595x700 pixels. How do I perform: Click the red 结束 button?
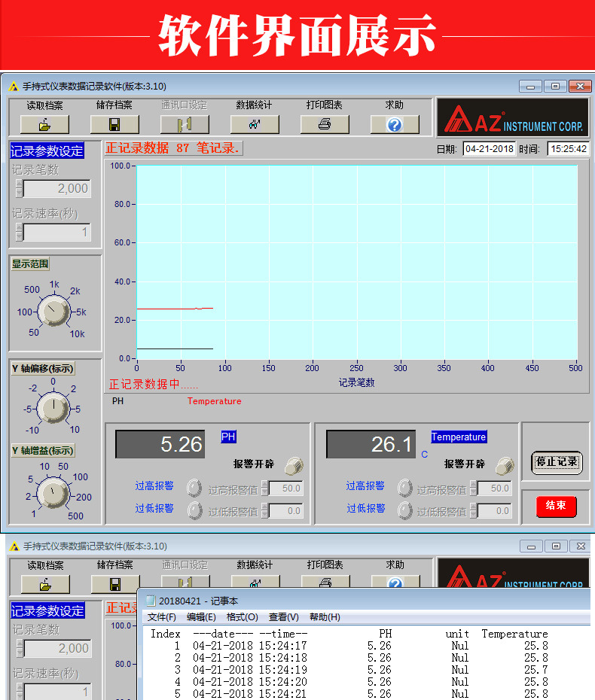(x=556, y=506)
